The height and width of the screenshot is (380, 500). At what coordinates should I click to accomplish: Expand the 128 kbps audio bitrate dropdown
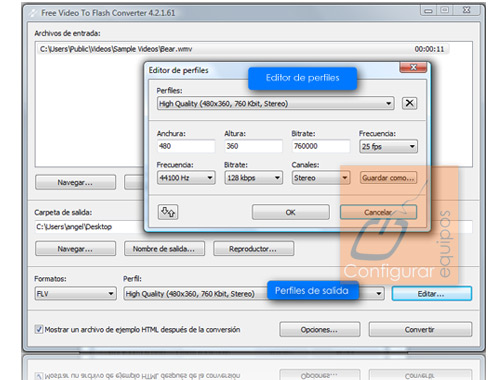[x=277, y=178]
